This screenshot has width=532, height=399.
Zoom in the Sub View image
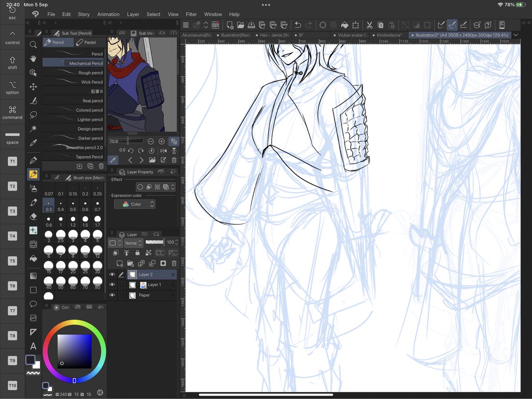click(x=162, y=141)
